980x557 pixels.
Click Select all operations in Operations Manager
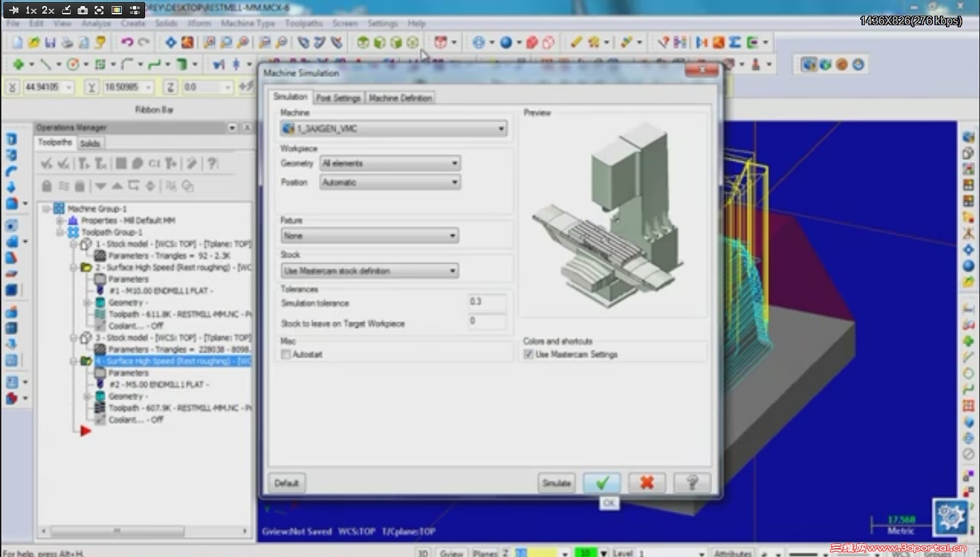[x=47, y=163]
